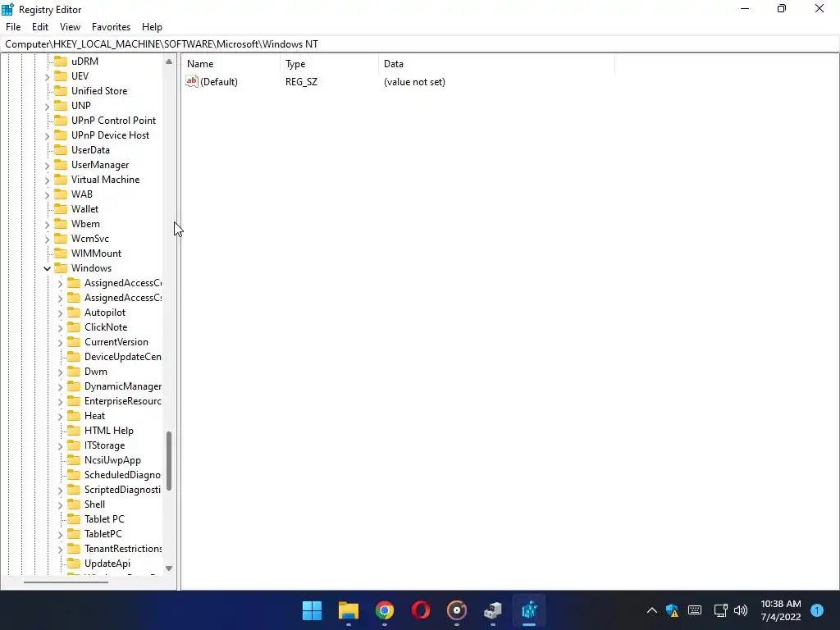Open Opera browser from the taskbar
The image size is (840, 630).
[421, 610]
